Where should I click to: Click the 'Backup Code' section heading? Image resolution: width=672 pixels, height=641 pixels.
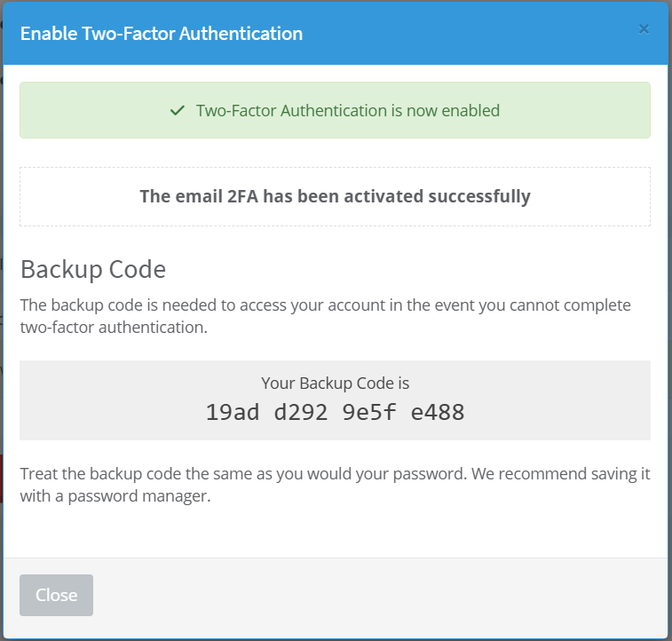pos(93,269)
